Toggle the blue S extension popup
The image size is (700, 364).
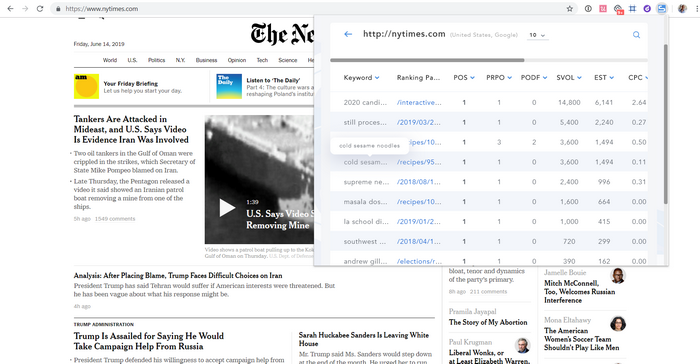pyautogui.click(x=662, y=8)
